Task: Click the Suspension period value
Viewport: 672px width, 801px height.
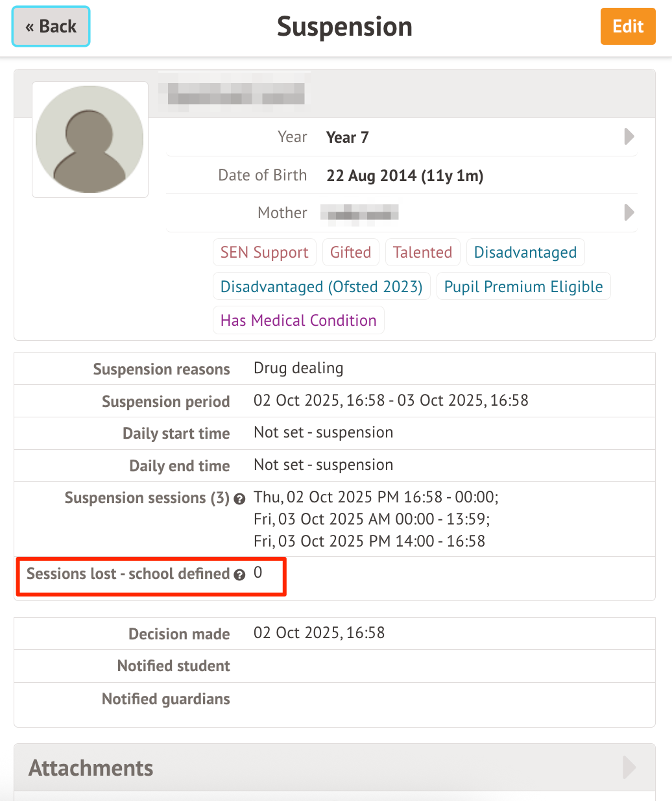Action: [x=390, y=400]
